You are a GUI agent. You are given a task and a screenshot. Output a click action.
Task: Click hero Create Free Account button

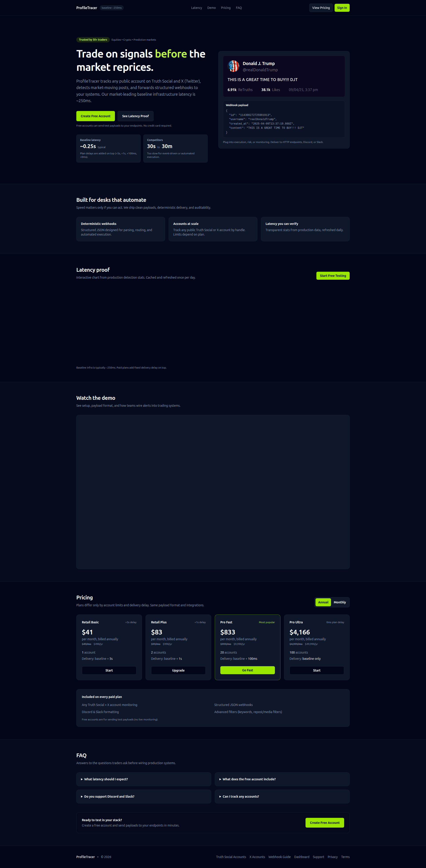(x=96, y=116)
